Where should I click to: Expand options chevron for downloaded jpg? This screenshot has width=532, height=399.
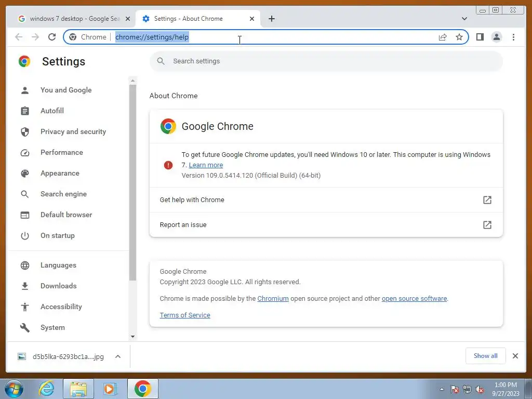click(x=118, y=356)
